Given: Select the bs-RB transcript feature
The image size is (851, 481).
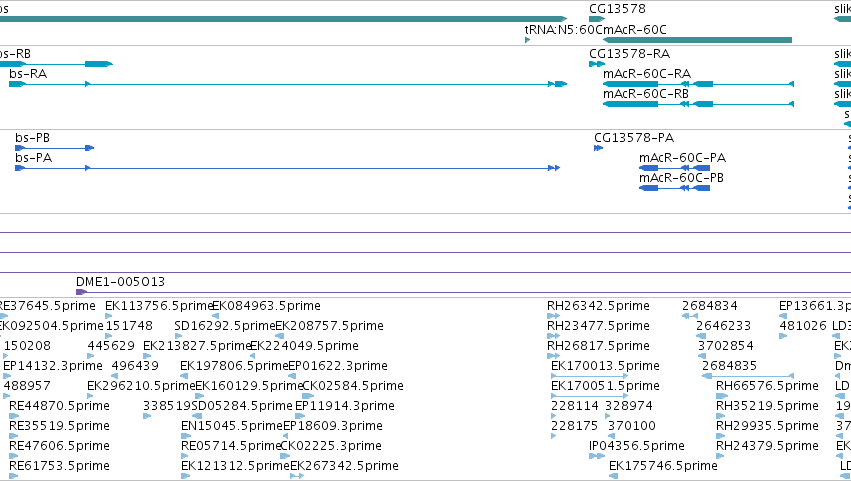Looking at the screenshot, I should tap(56, 64).
